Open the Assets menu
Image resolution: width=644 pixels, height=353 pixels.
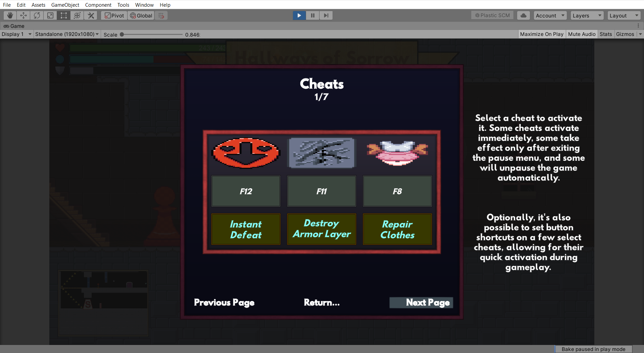pyautogui.click(x=38, y=5)
